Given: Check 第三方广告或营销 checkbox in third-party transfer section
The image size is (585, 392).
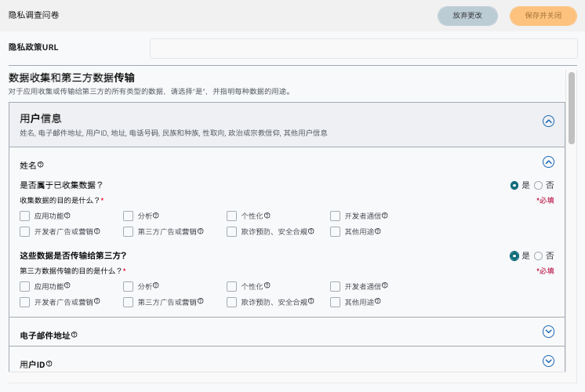Looking at the screenshot, I should coord(129,302).
